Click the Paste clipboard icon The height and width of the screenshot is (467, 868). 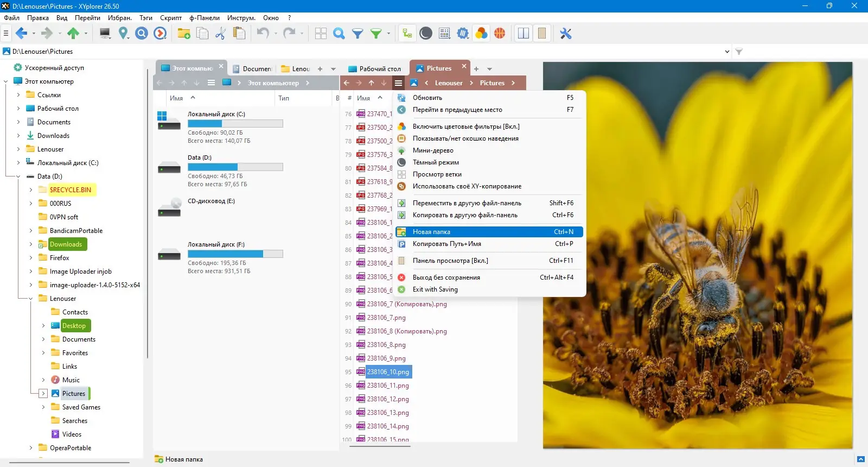point(239,34)
